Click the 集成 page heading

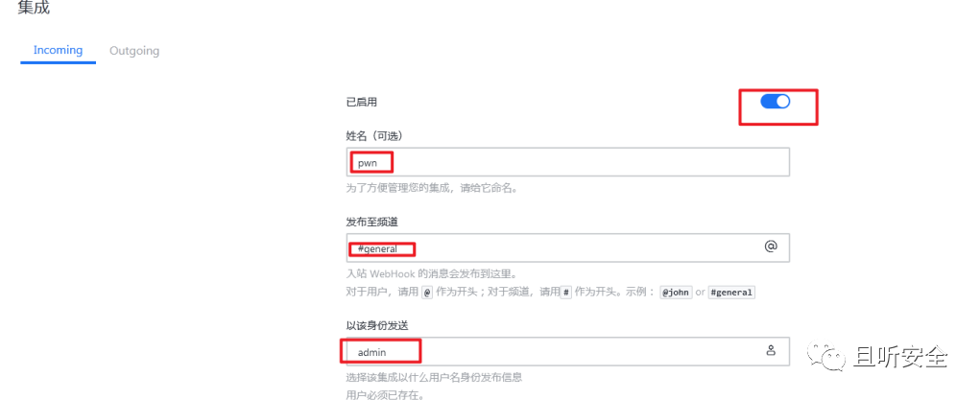click(x=34, y=8)
